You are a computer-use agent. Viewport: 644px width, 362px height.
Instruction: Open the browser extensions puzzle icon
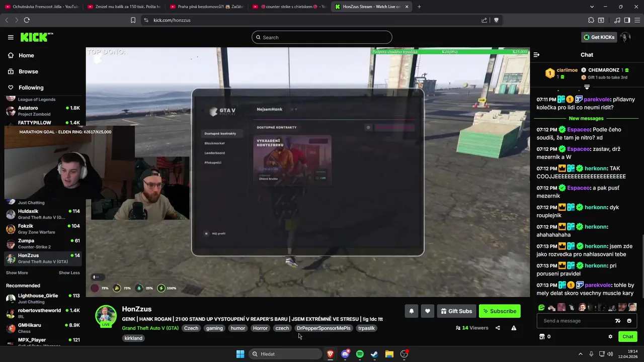(591, 20)
